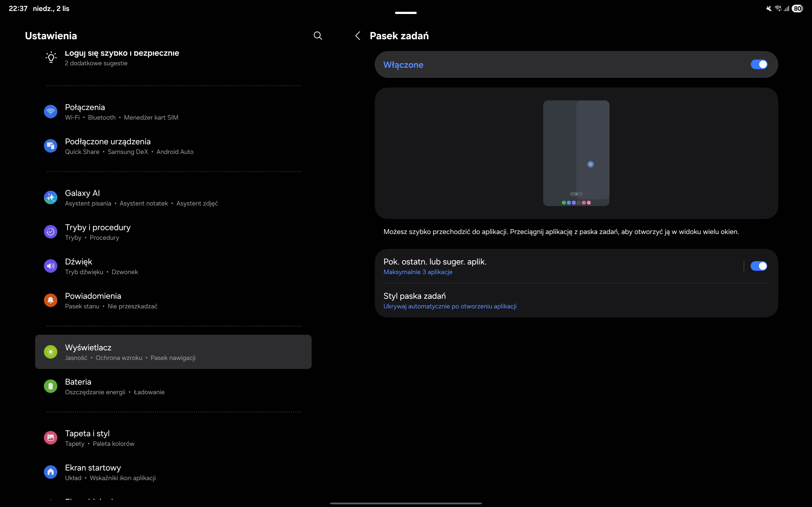The height and width of the screenshot is (507, 812).
Task: Click the search magnifier icon
Action: tap(317, 36)
